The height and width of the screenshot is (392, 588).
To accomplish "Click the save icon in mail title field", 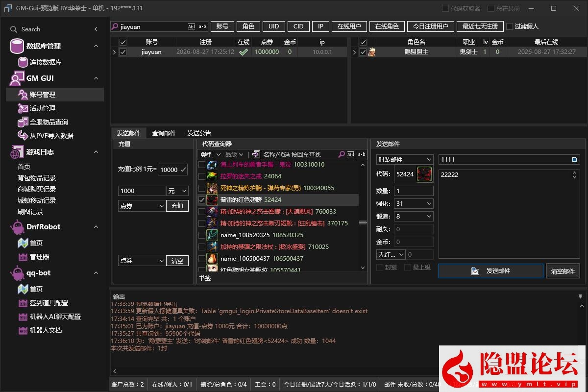I will pyautogui.click(x=574, y=160).
